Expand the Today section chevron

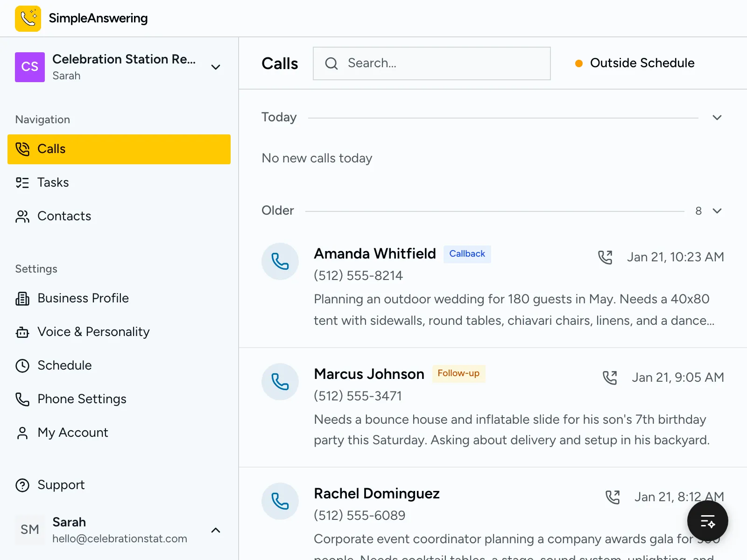717,118
